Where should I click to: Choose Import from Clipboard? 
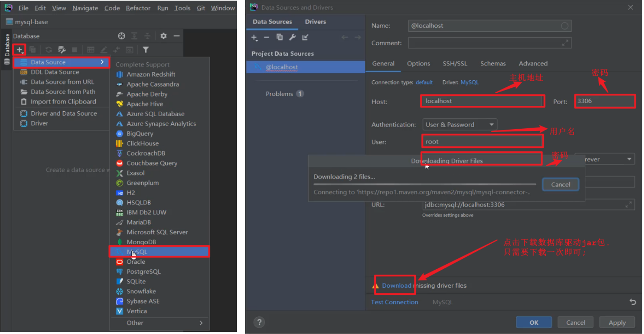point(62,102)
